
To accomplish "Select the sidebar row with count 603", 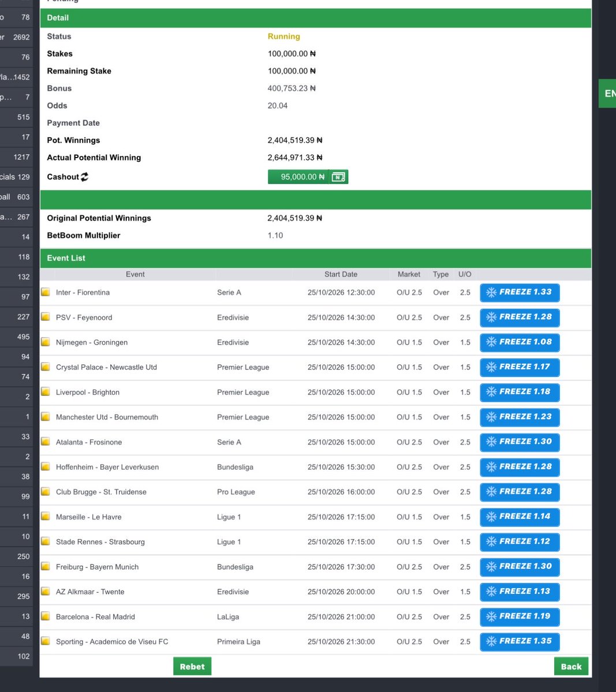I will click(x=16, y=197).
